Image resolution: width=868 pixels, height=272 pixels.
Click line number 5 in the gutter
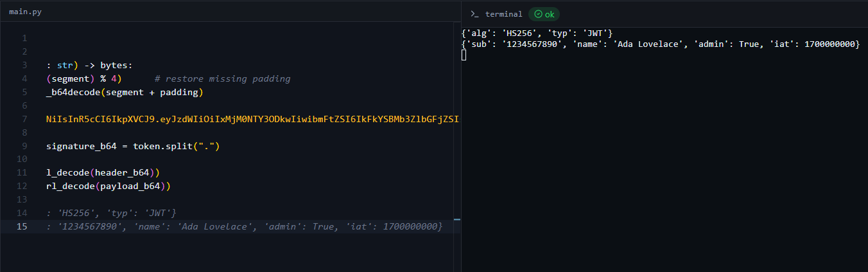[24, 92]
